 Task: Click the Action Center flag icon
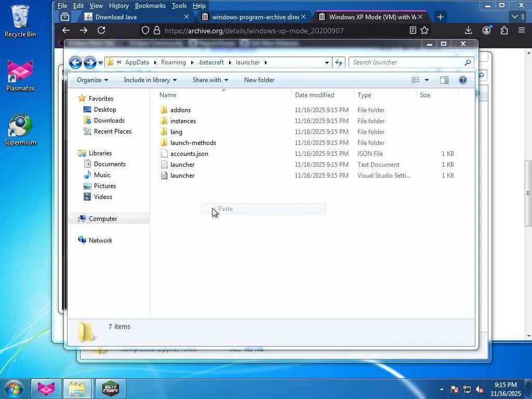pos(455,390)
